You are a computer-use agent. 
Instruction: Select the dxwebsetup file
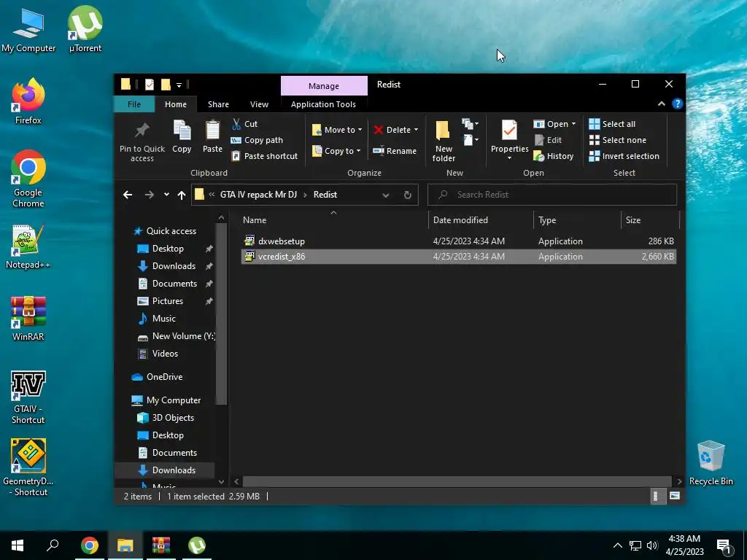(x=458, y=241)
